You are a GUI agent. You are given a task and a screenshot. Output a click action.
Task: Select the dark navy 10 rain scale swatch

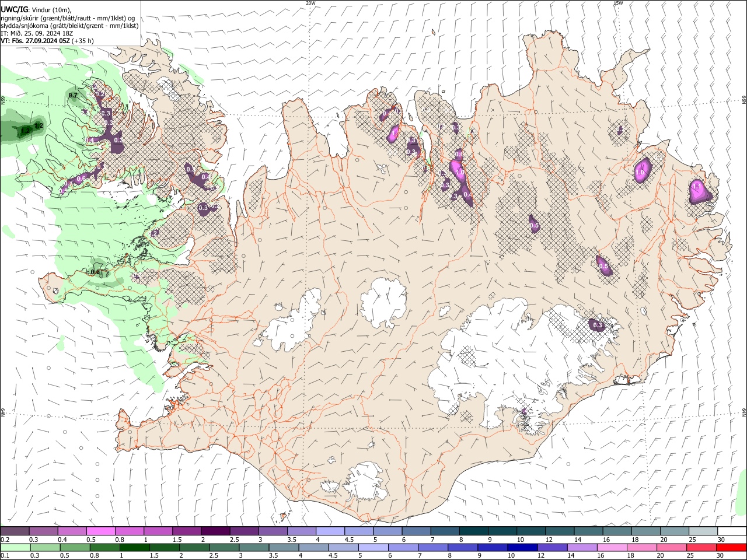click(x=522, y=547)
